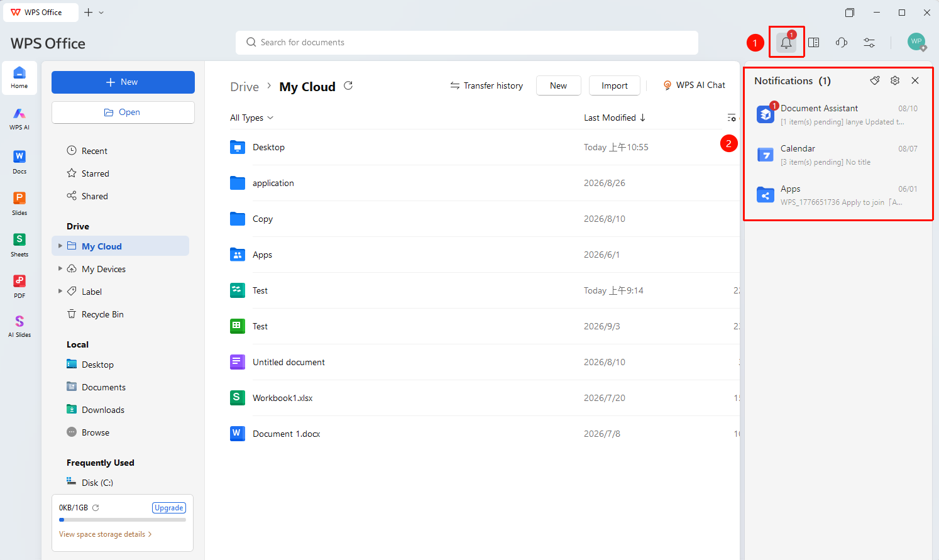Viewport: 939px width, 560px height.
Task: Clear notifications with the broom icon
Action: pyautogui.click(x=875, y=80)
